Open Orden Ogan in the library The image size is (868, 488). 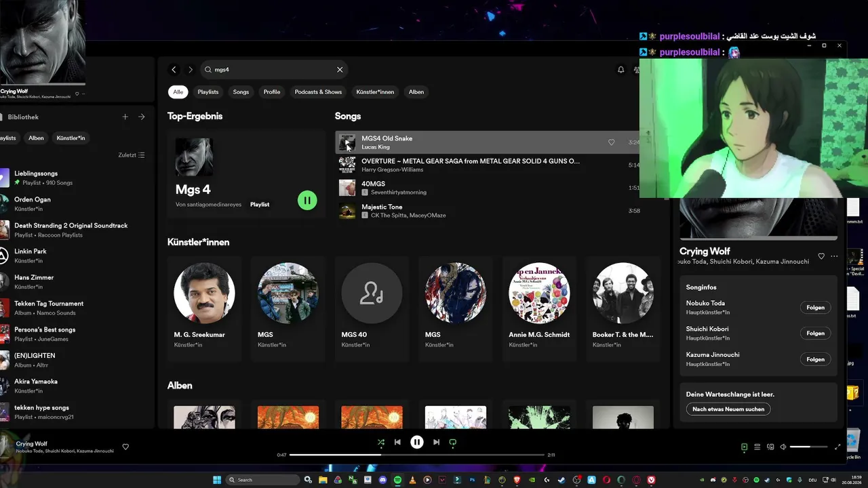coord(73,204)
